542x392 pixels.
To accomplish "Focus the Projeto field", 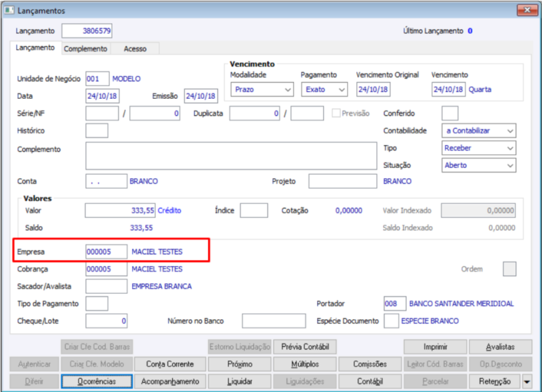I will tap(343, 181).
